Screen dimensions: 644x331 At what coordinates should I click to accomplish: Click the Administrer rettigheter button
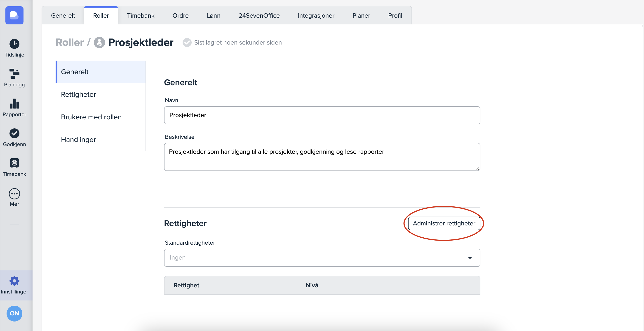tap(444, 223)
